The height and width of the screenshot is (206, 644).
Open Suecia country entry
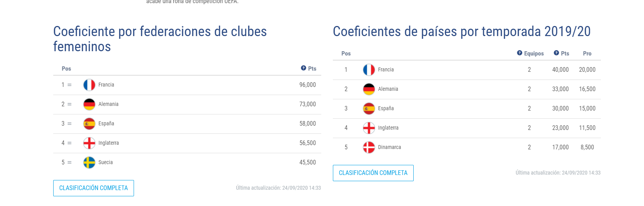click(x=106, y=163)
